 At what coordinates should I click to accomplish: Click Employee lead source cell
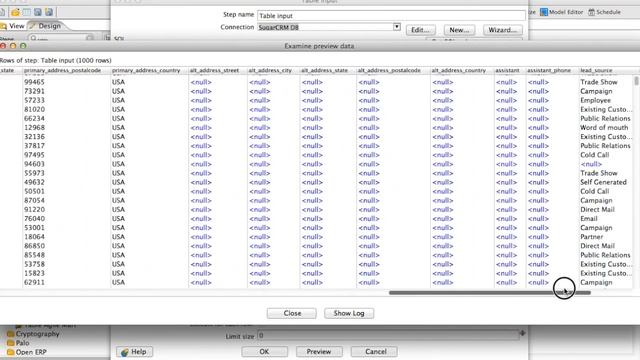coord(596,100)
